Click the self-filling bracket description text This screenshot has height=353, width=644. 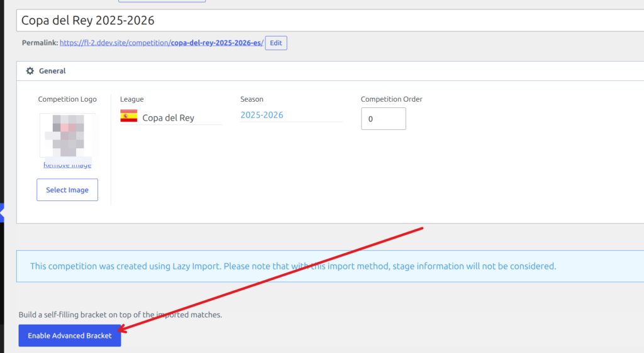click(120, 315)
